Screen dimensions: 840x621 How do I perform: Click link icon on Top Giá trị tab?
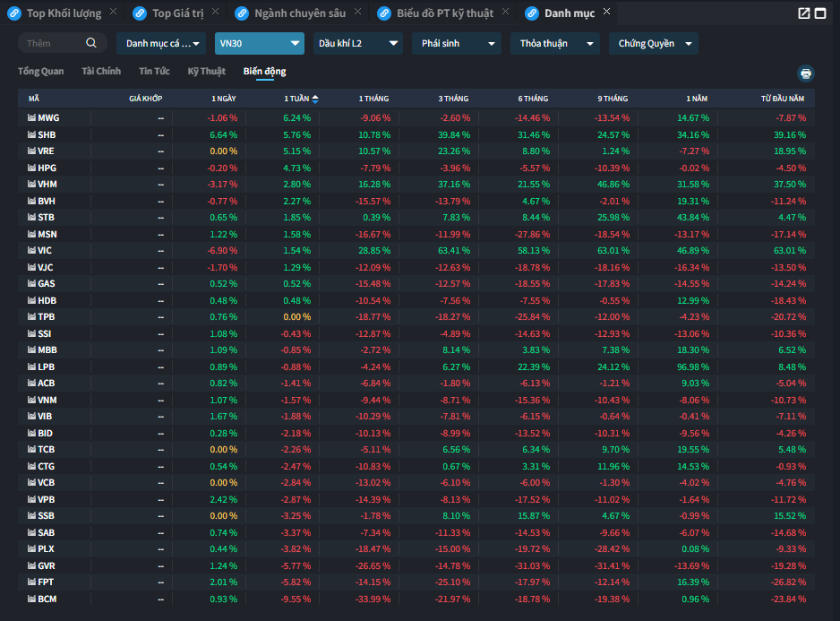click(x=140, y=13)
